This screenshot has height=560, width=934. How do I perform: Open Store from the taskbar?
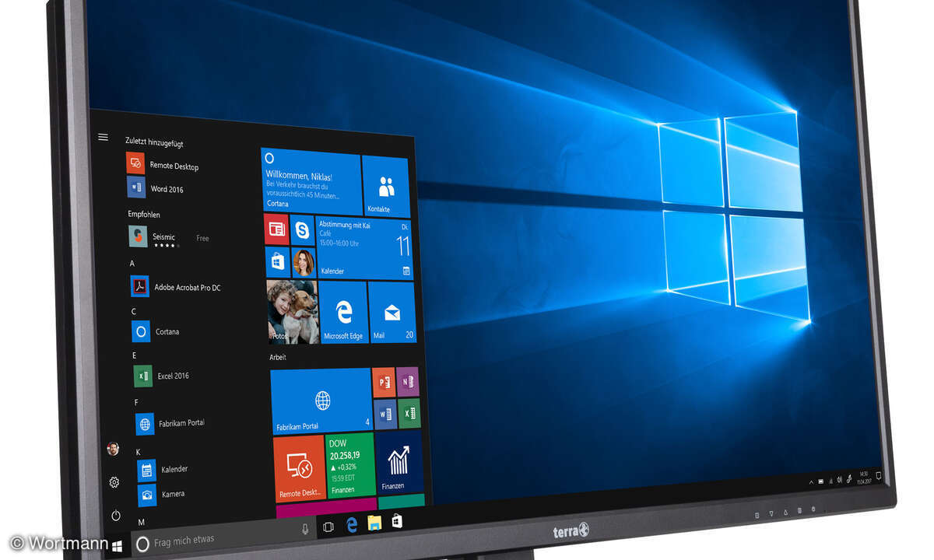click(397, 521)
